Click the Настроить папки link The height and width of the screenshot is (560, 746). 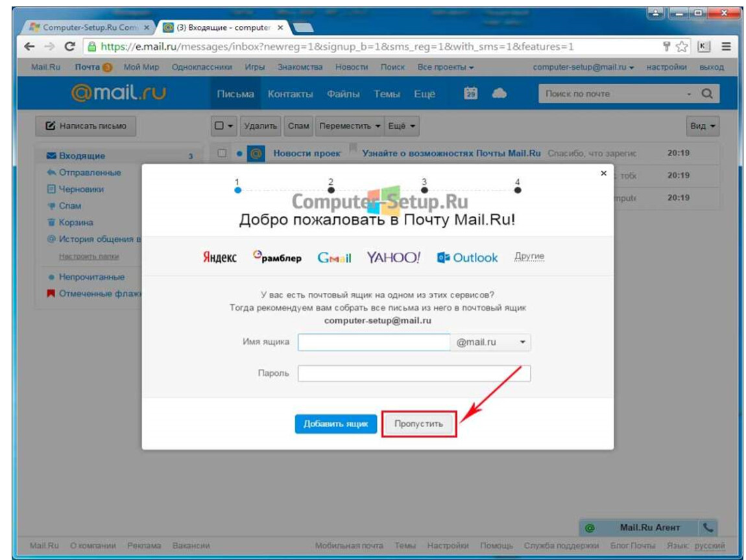[89, 256]
